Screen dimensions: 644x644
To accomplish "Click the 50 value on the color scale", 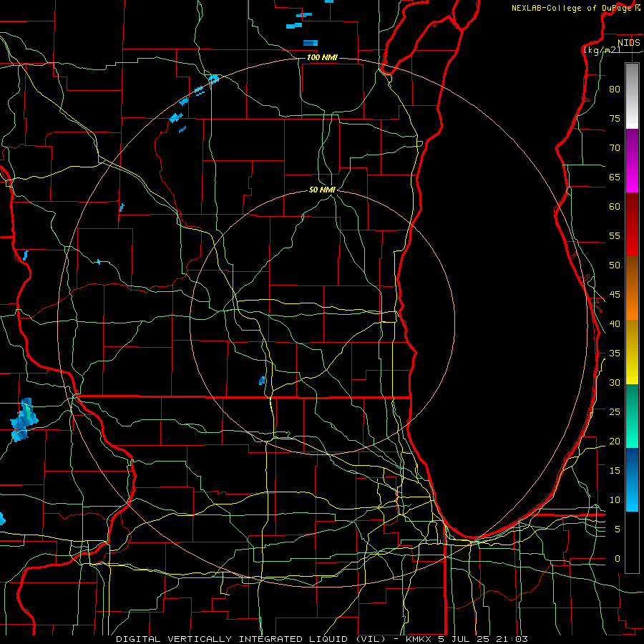I will coord(615,265).
